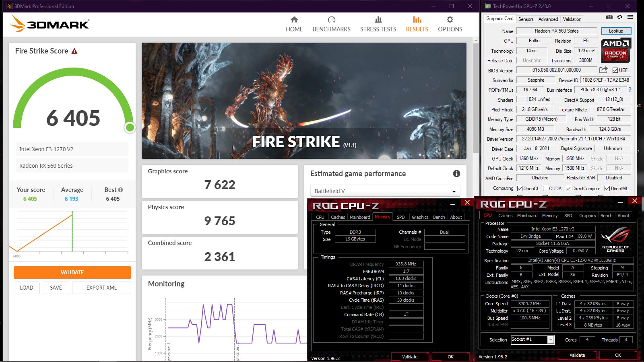Open About tab in right CPU-Z window

point(623,216)
